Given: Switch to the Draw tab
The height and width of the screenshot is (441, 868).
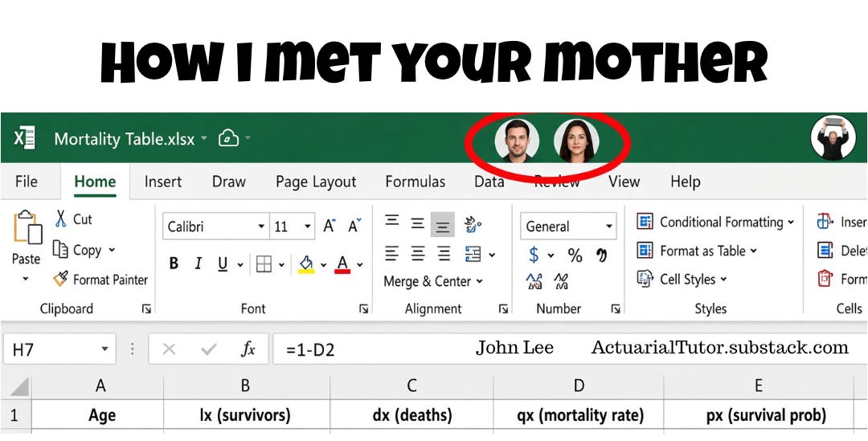Looking at the screenshot, I should pyautogui.click(x=228, y=182).
